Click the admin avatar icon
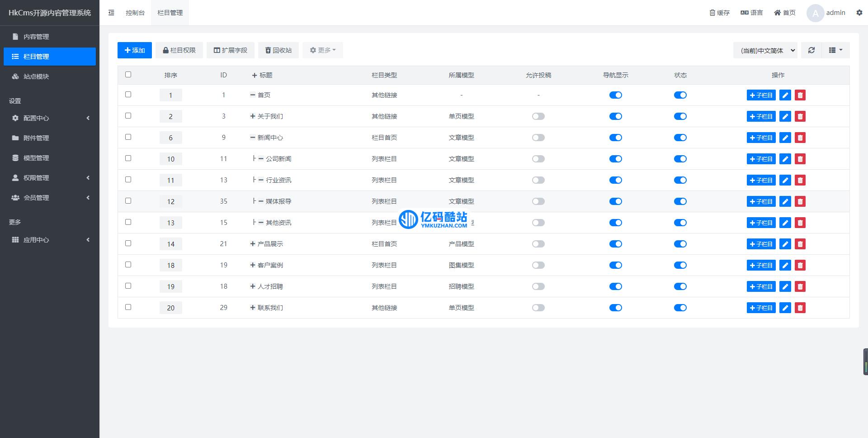The width and height of the screenshot is (868, 438). click(x=815, y=13)
